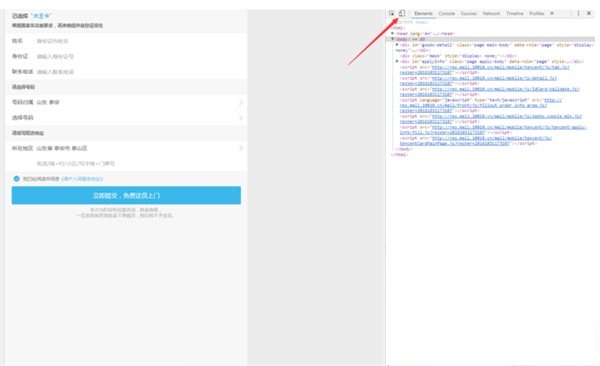Viewport: 600px width, 366px height.
Task: Open the 所在地区 region selector chevron
Action: pos(241,148)
